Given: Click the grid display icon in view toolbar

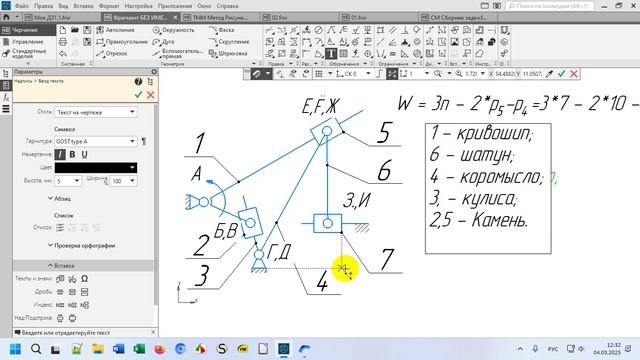Looking at the screenshot, I should coord(319,74).
